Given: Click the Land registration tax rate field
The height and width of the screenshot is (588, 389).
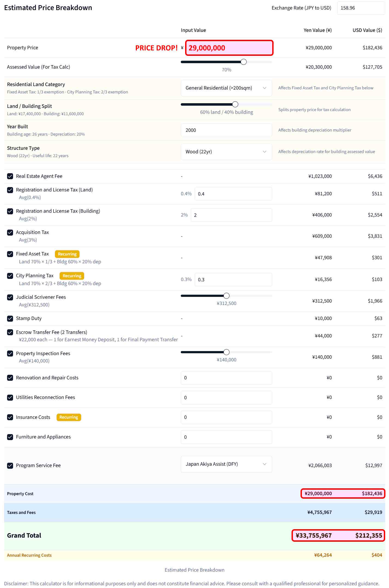Looking at the screenshot, I should [233, 194].
